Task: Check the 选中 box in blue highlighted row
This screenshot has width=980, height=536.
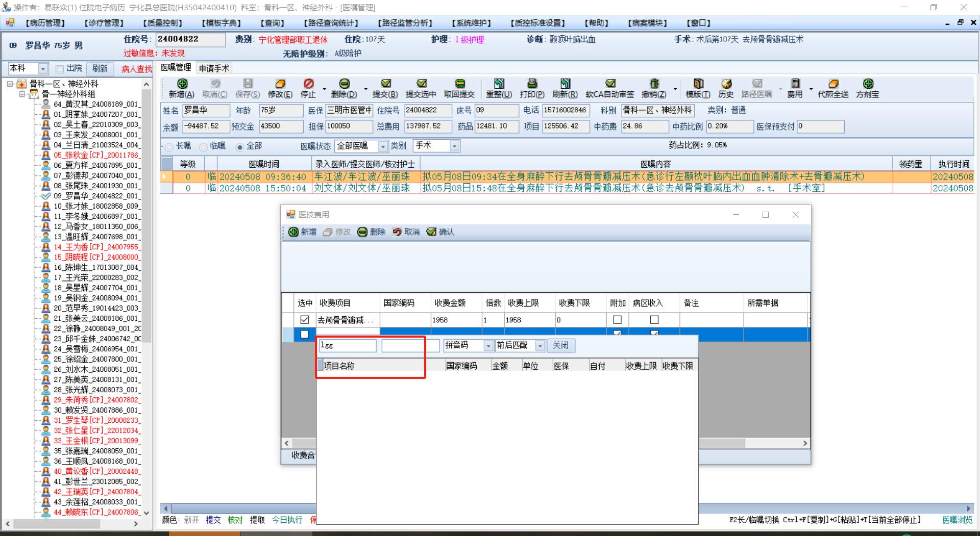Action: tap(305, 335)
